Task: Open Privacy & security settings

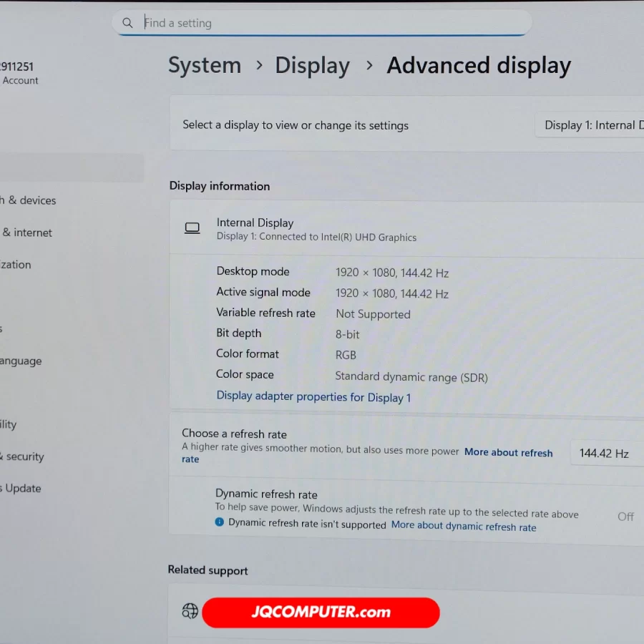Action: point(23,457)
